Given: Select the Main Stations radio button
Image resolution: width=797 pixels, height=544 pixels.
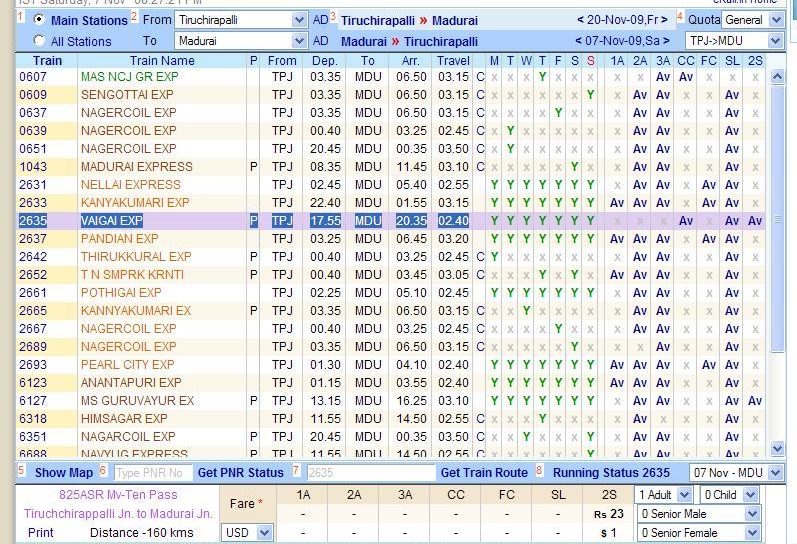Looking at the screenshot, I should point(39,20).
